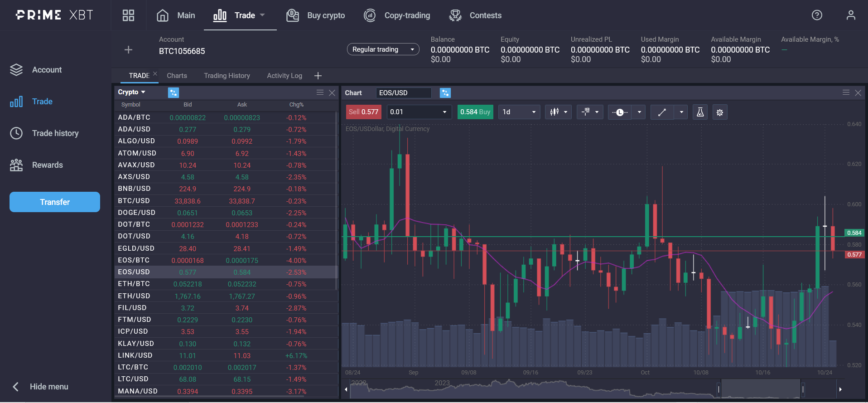Select ADA/BTC row in watchlist
868x403 pixels.
pos(225,117)
